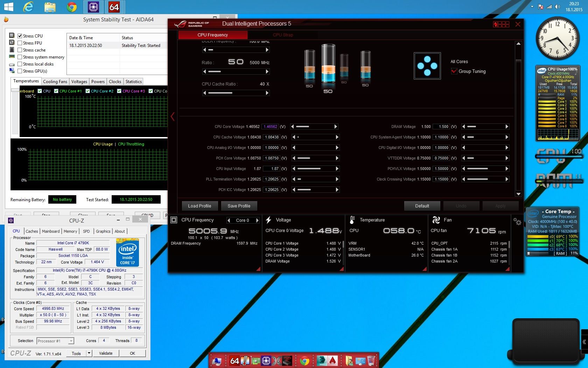Click the CPU Cache Ratio slider bar

(236, 93)
